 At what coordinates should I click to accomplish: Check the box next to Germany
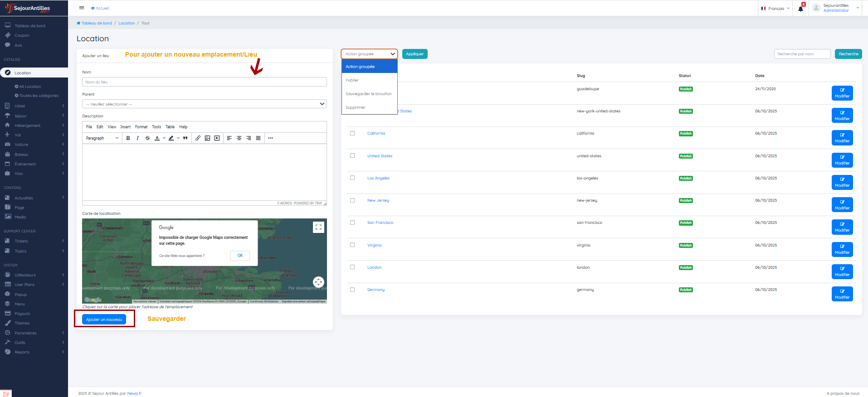tap(352, 290)
